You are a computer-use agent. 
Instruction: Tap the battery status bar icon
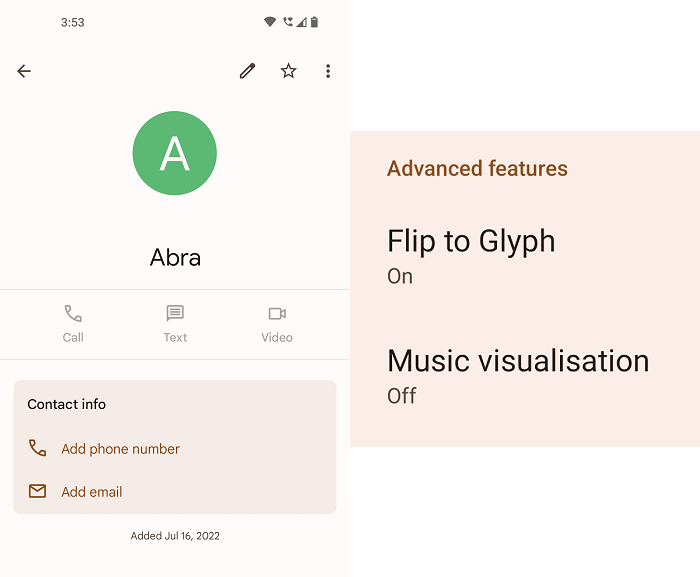pos(314,22)
